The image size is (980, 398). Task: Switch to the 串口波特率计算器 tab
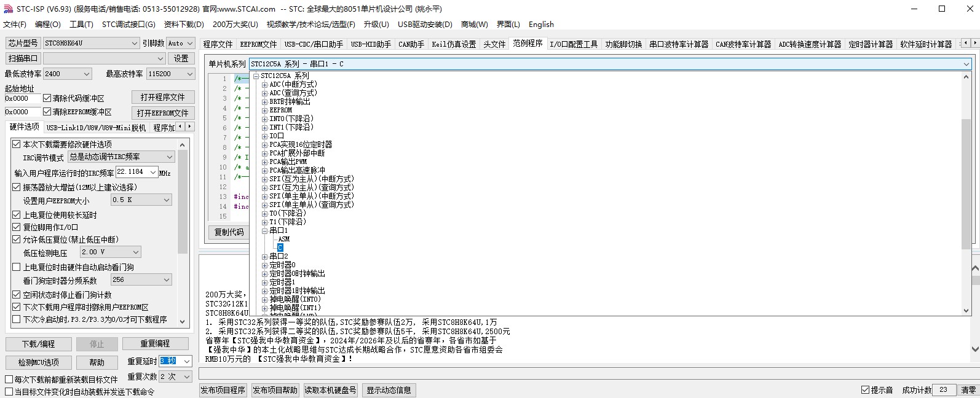click(679, 44)
